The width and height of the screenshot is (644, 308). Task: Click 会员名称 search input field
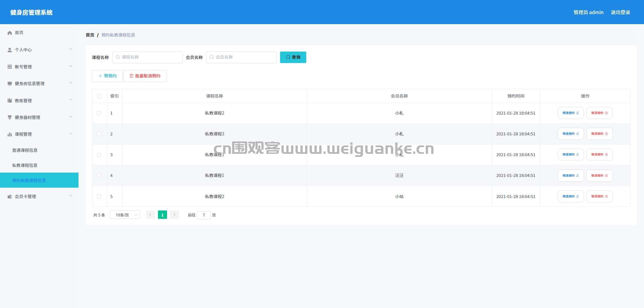241,57
